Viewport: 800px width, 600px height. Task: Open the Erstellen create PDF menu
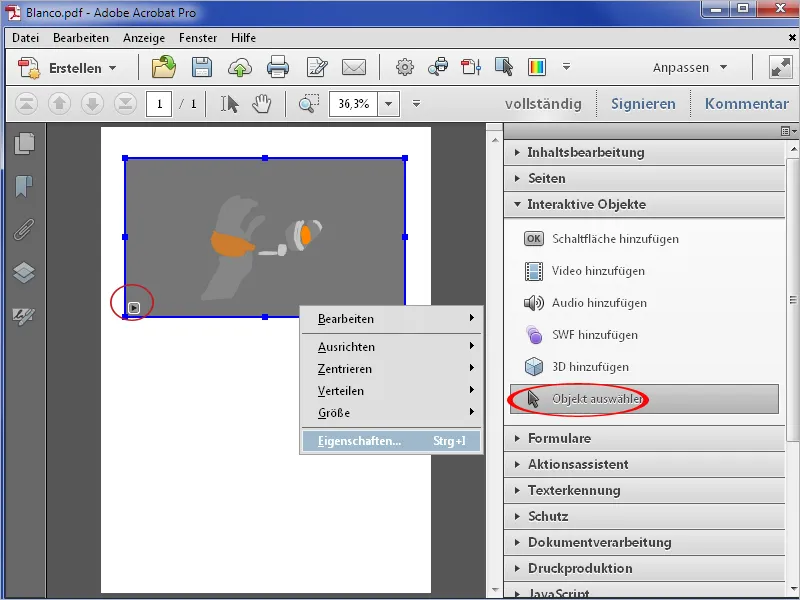pyautogui.click(x=67, y=68)
